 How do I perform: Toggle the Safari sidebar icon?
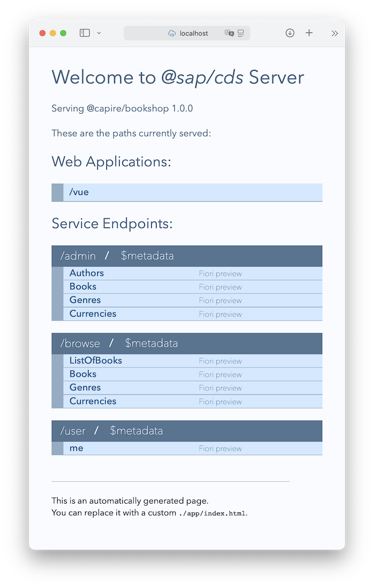pyautogui.click(x=84, y=33)
